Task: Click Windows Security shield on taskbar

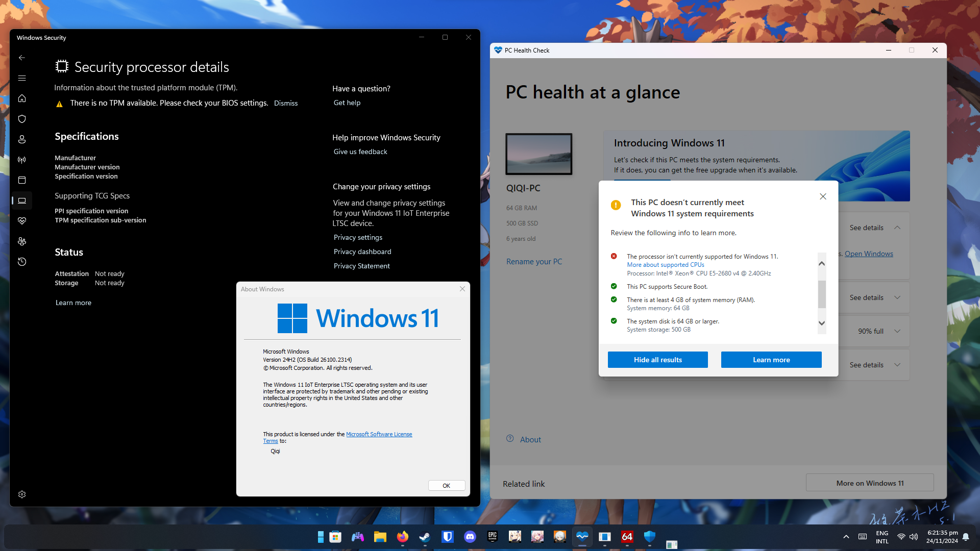Action: coord(650,537)
